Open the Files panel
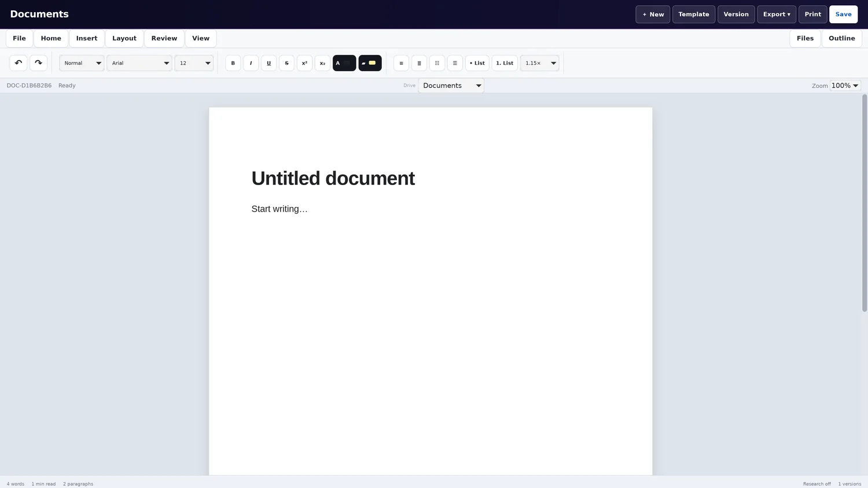868x488 pixels. coord(805,38)
